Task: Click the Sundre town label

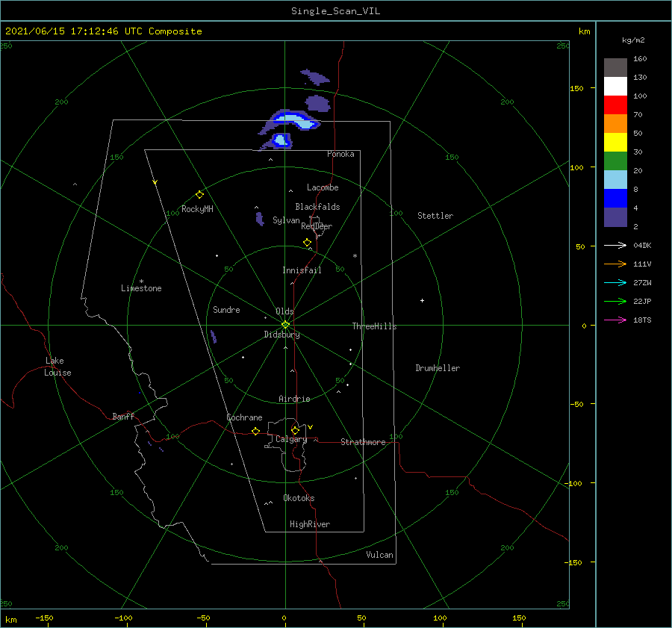Action: click(226, 310)
